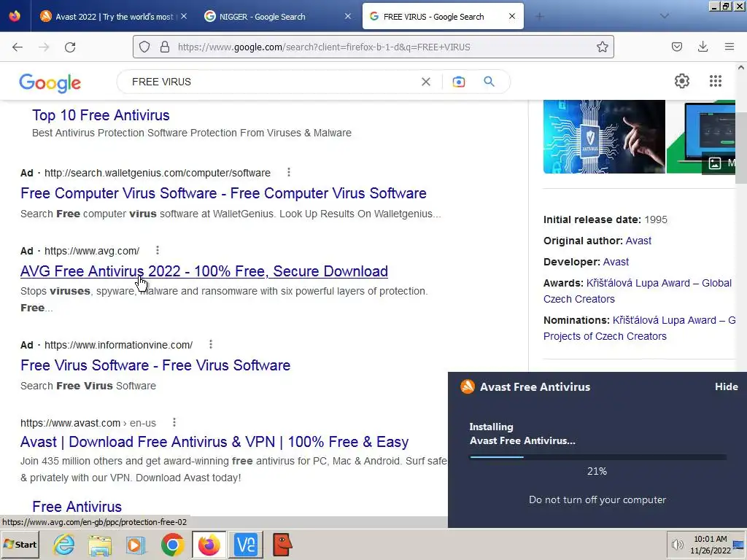Bookmark this page with star icon
The width and height of the screenshot is (747, 560).
(602, 47)
